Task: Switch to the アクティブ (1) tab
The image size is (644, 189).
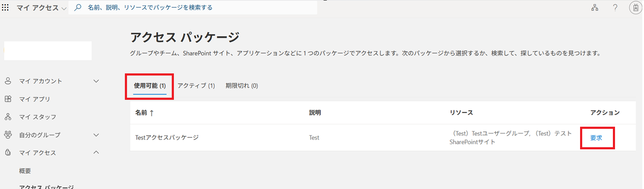Action: click(196, 86)
